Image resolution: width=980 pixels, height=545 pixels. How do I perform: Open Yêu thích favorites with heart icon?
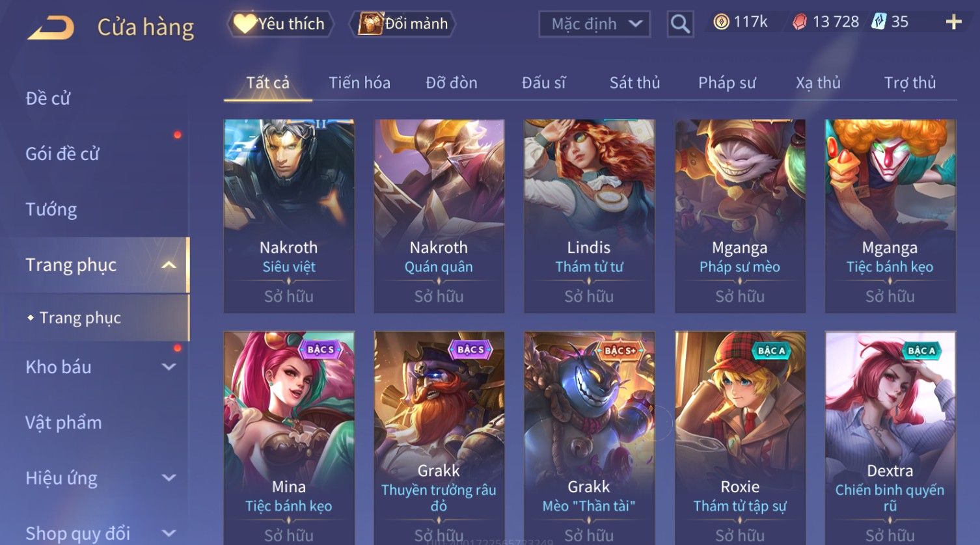pyautogui.click(x=280, y=24)
